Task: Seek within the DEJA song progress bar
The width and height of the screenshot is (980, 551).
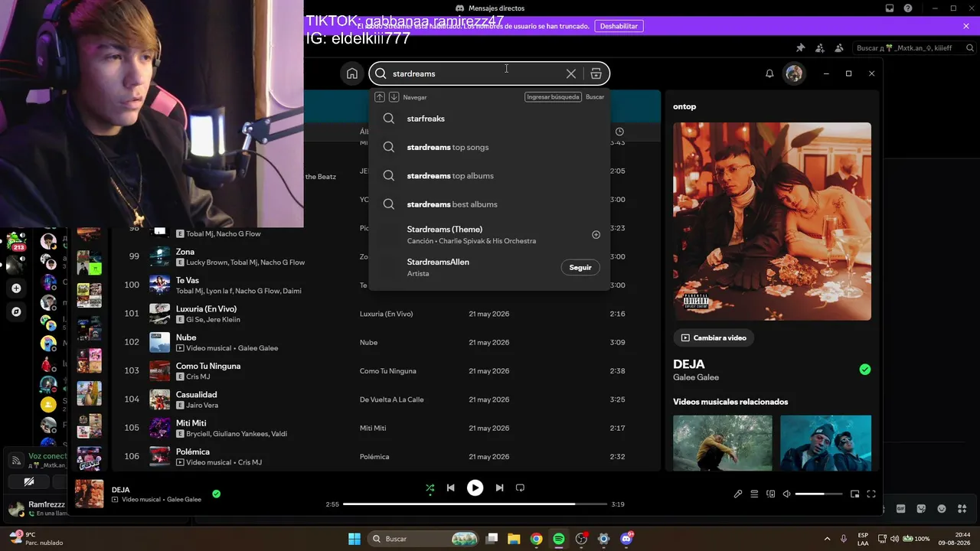Action: pyautogui.click(x=475, y=504)
